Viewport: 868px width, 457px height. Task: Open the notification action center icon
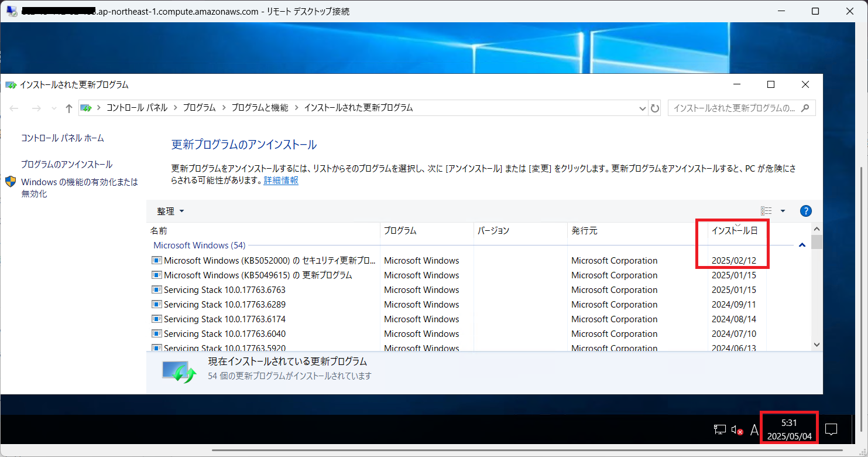pos(831,429)
